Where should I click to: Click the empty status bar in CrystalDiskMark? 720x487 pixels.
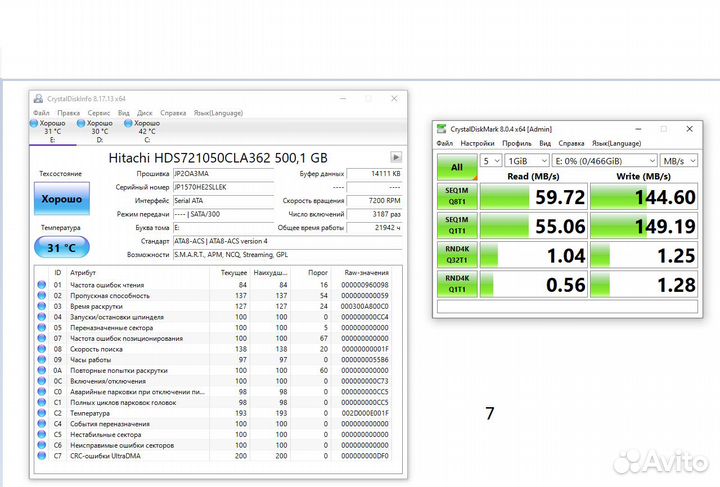(x=568, y=307)
